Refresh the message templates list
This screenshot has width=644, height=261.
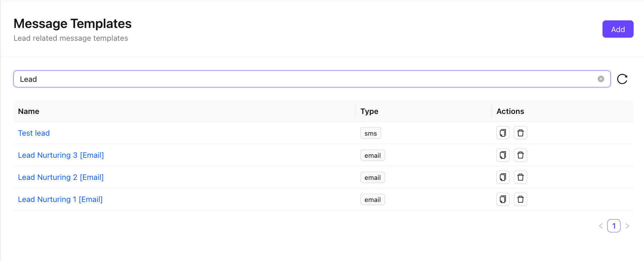(622, 79)
